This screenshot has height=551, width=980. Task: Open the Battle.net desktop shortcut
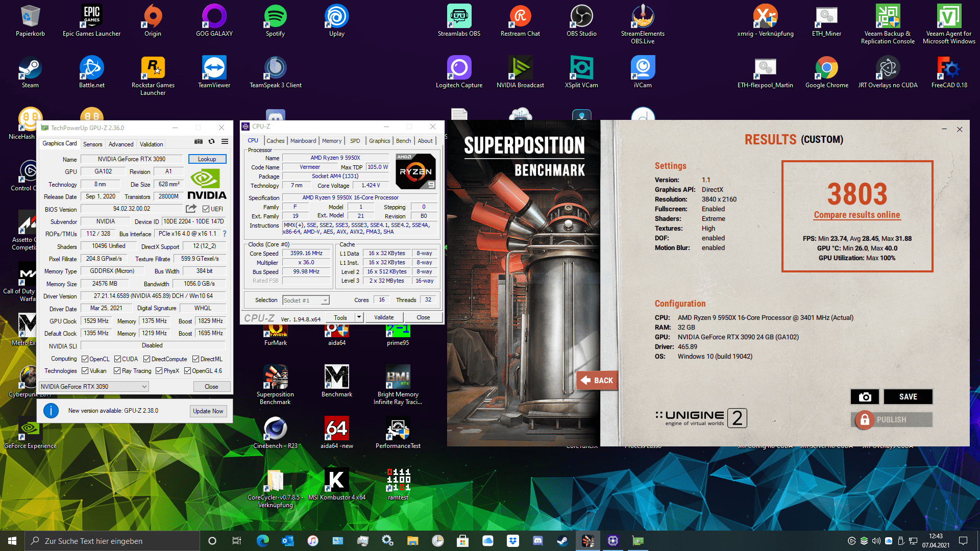pos(92,72)
